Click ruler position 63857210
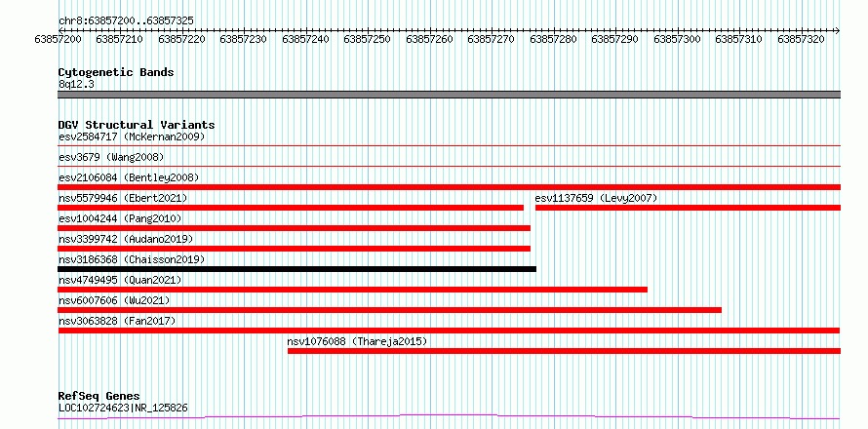 click(x=120, y=39)
